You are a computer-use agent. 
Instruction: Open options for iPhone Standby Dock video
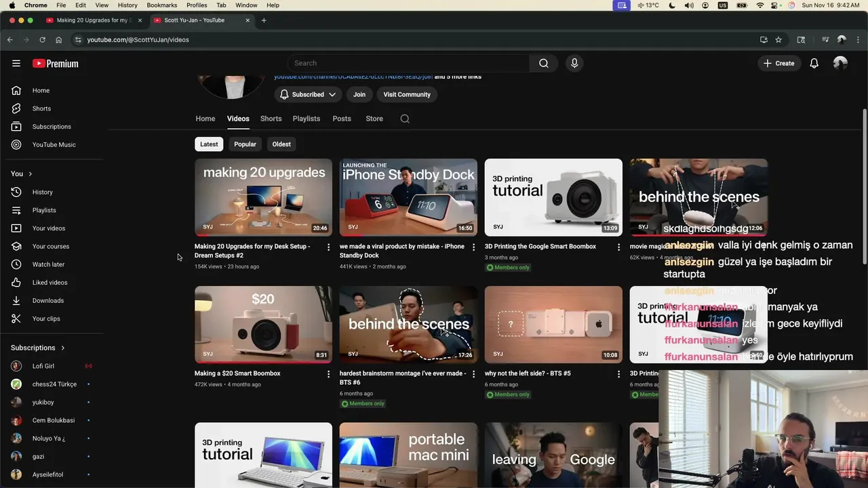(x=474, y=247)
